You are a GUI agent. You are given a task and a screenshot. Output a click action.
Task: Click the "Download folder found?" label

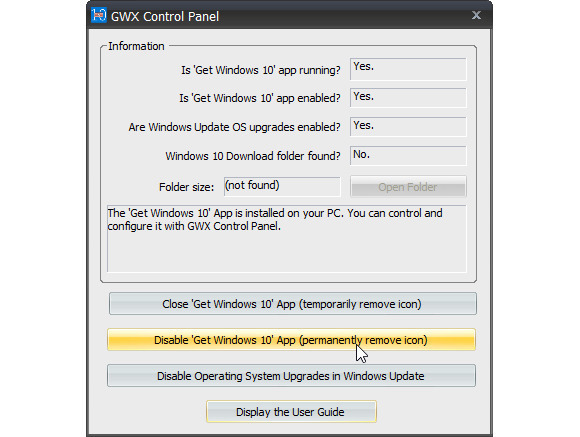[253, 156]
